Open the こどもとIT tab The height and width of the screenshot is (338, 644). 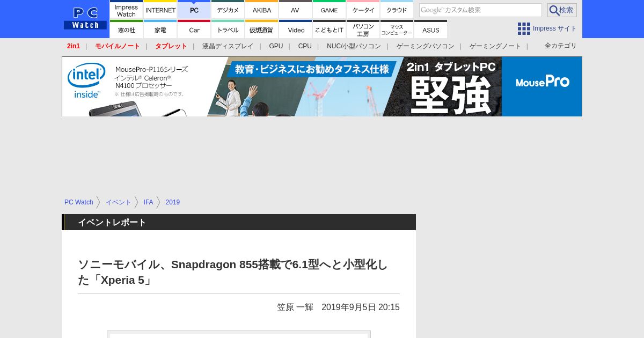coord(329,29)
